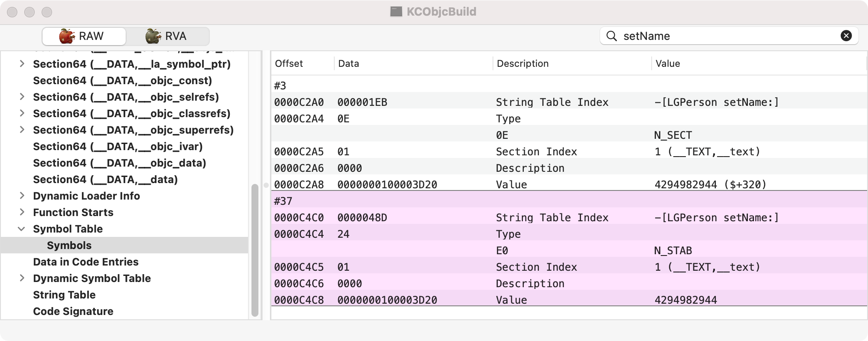Select the Code Signature item
The width and height of the screenshot is (868, 341).
tap(73, 311)
